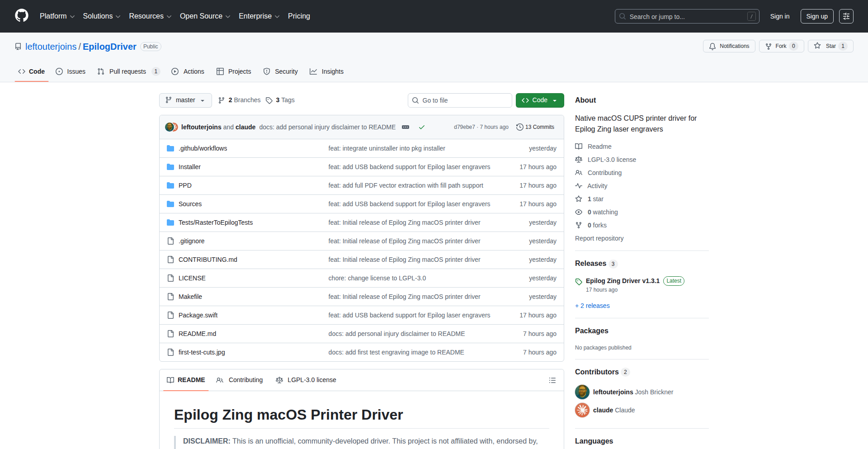Screen dimensions: 868x449
Task: Open the + 2 releases link
Action: [x=592, y=306]
